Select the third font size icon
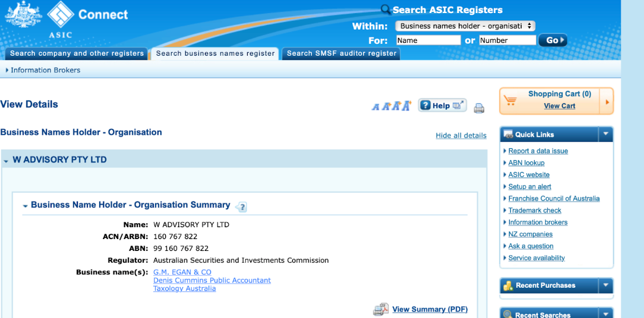 396,106
